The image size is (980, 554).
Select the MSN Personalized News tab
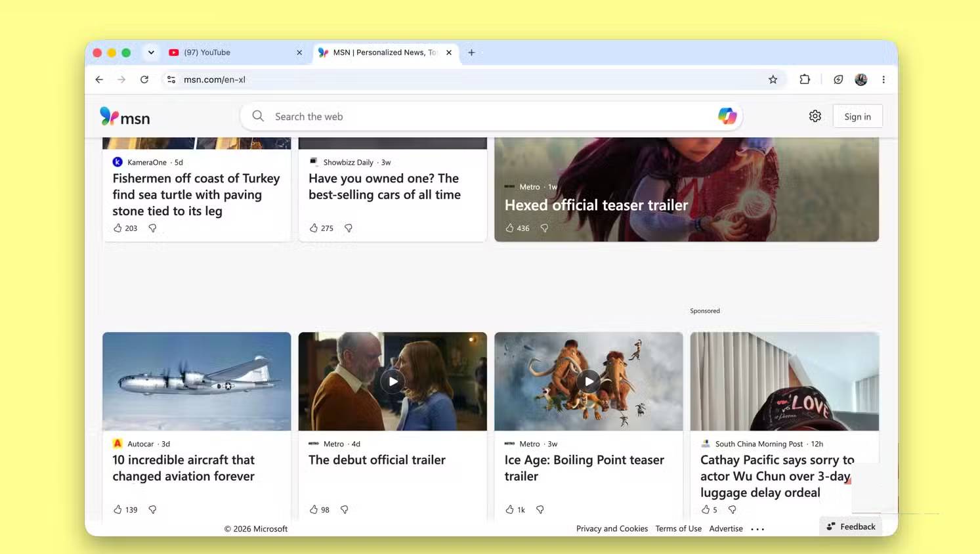pos(384,53)
